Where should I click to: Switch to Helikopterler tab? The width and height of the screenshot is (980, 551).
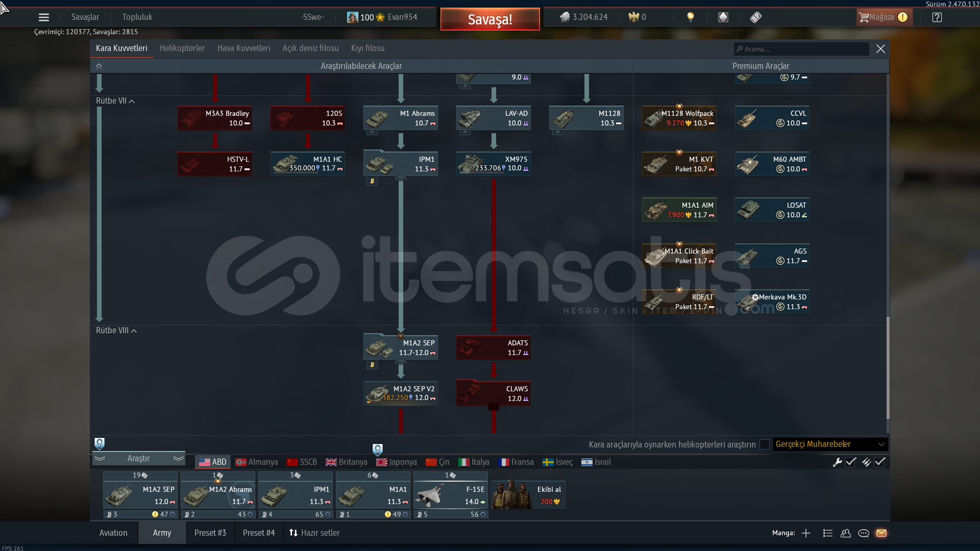pos(182,48)
